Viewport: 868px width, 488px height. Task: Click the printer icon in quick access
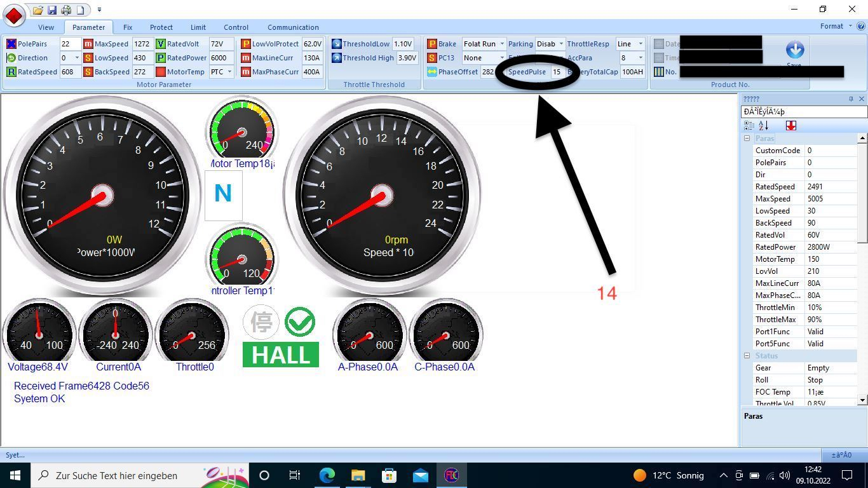click(x=66, y=10)
